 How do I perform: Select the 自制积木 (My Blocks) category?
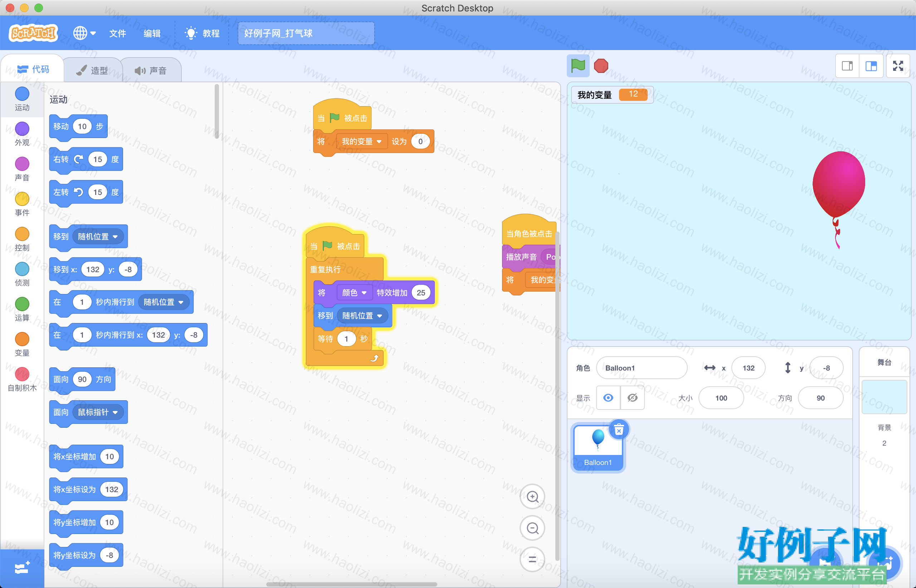click(22, 380)
